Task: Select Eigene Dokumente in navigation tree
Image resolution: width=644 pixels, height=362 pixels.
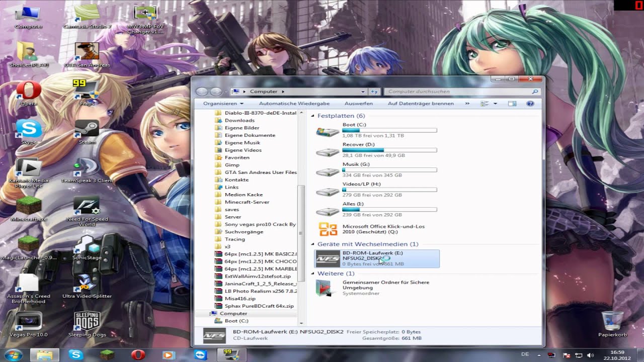Action: [250, 135]
